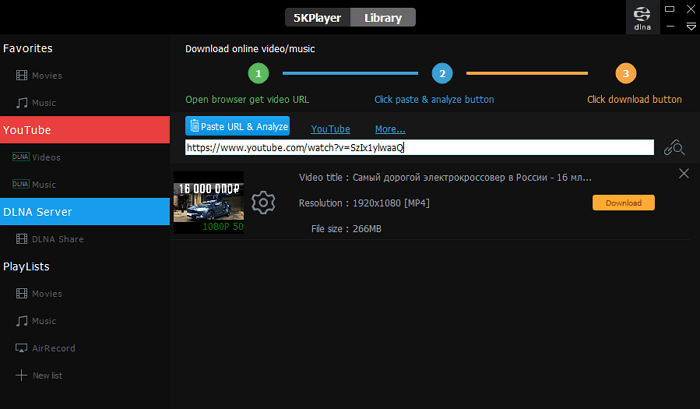Screen dimensions: 700x409
Task: Open Music under Favorites
Action: point(43,102)
